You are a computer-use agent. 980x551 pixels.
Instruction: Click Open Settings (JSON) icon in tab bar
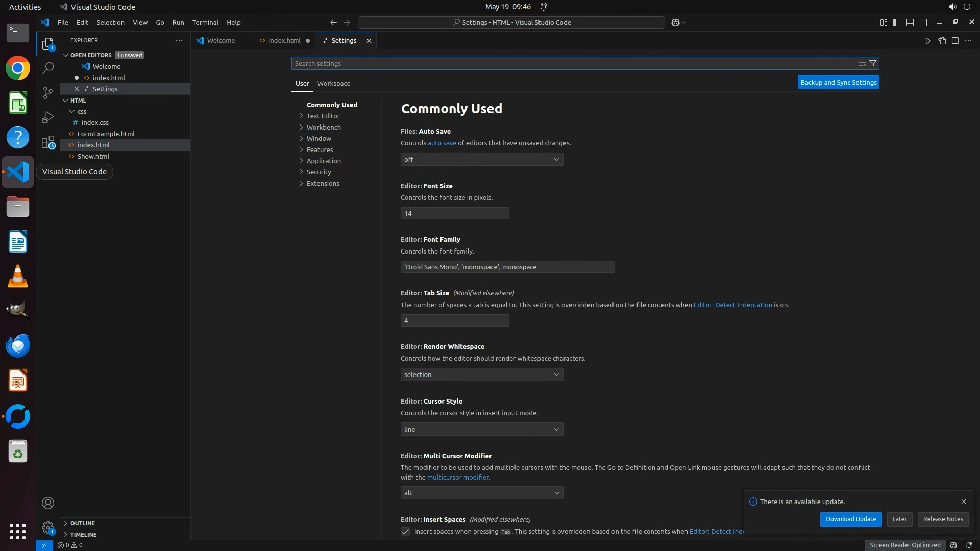point(942,41)
